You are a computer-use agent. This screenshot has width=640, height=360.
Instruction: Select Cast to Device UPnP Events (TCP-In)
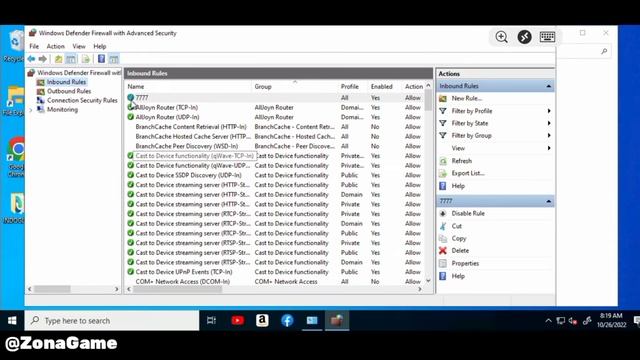coord(274,272)
